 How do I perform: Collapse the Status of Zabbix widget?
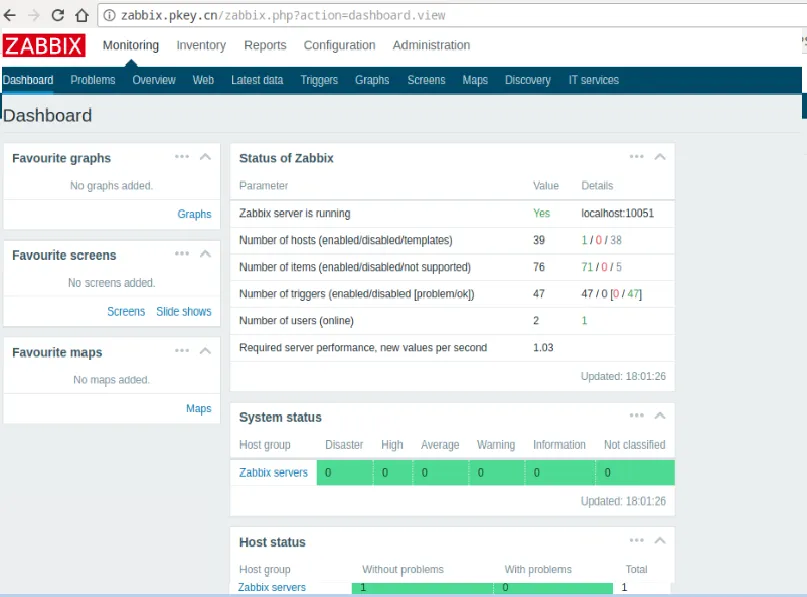click(x=660, y=156)
